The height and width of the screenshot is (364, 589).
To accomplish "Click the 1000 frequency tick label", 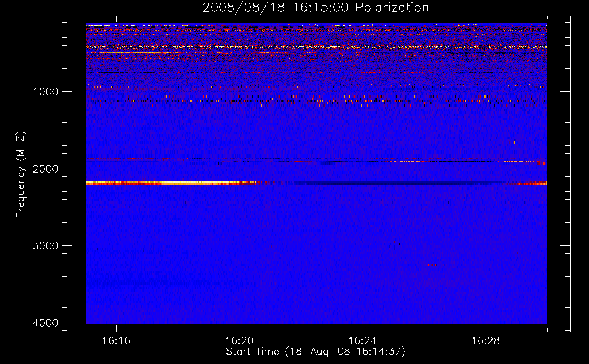I will point(46,92).
